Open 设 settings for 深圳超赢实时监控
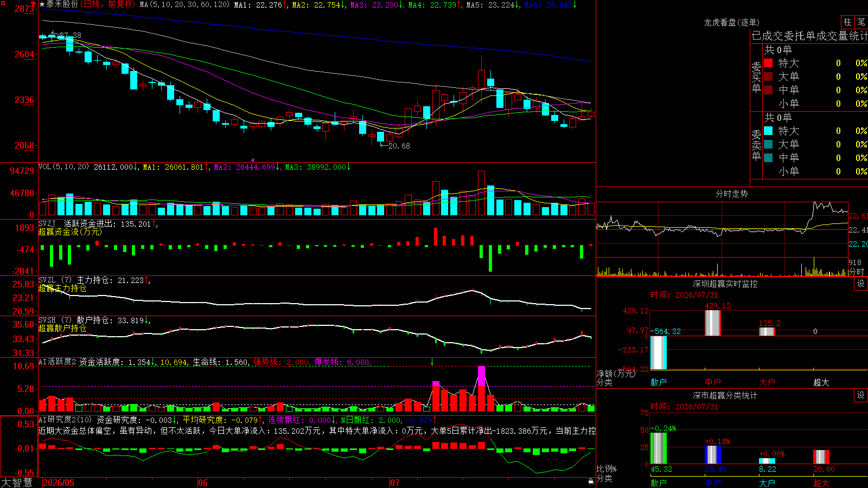This screenshot has height=488, width=868. click(861, 284)
